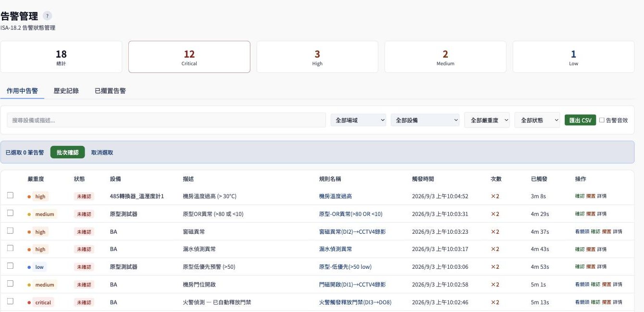Viewport: 644px width, 312px height.
Task: Click 看鏡頭 in 窗磁異常 row
Action: (582, 232)
